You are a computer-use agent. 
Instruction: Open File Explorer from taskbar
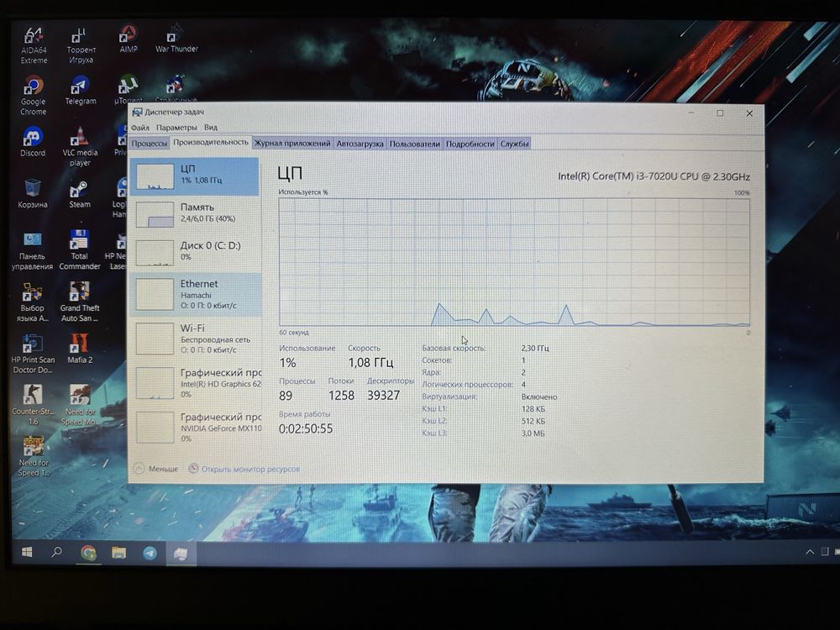(x=118, y=553)
